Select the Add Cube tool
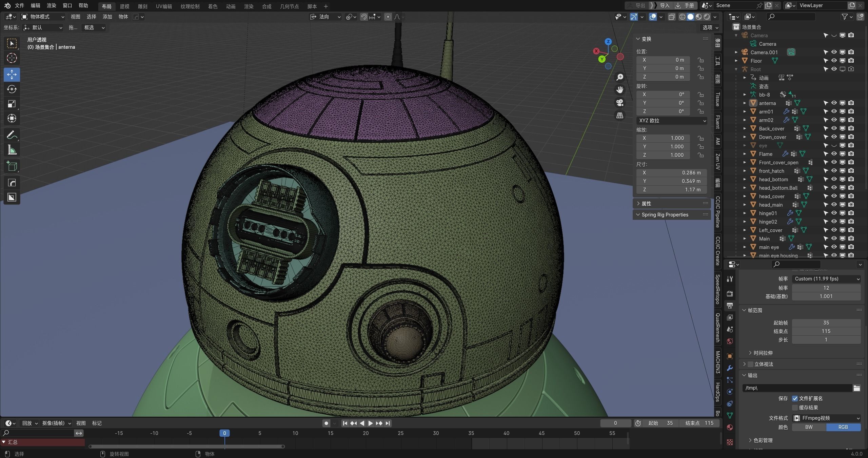 coord(12,166)
